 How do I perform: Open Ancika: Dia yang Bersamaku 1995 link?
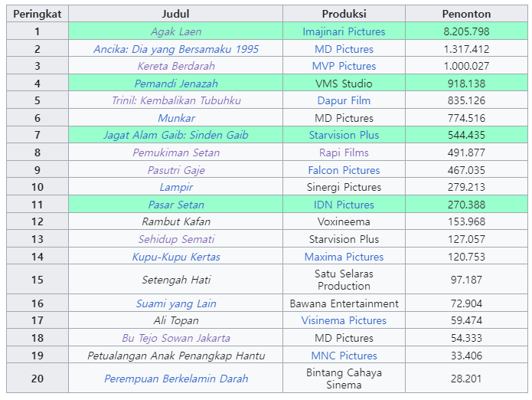pyautogui.click(x=176, y=49)
